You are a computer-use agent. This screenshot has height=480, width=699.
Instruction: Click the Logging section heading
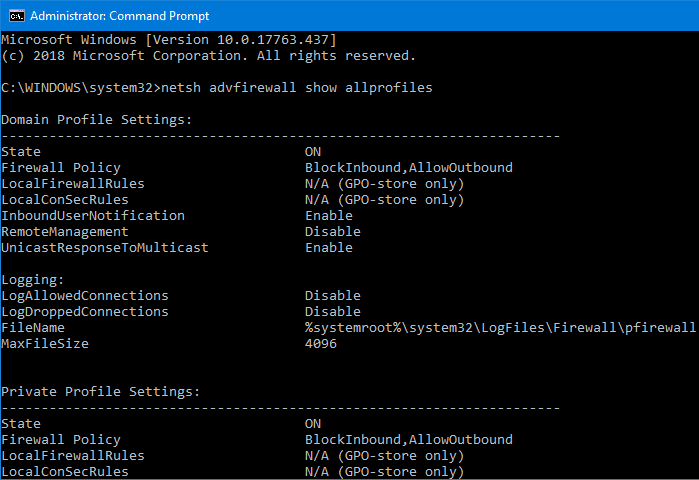[33, 280]
